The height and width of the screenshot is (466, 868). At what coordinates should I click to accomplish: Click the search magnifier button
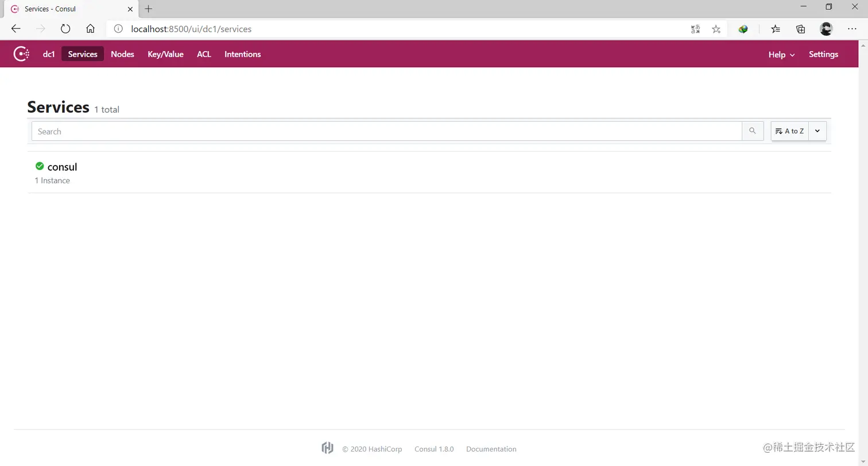click(x=753, y=131)
